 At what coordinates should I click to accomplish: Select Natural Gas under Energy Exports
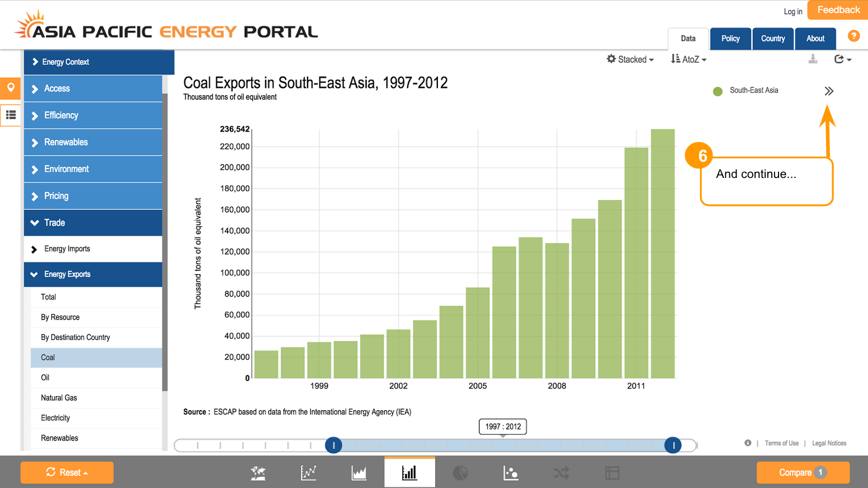(x=59, y=398)
